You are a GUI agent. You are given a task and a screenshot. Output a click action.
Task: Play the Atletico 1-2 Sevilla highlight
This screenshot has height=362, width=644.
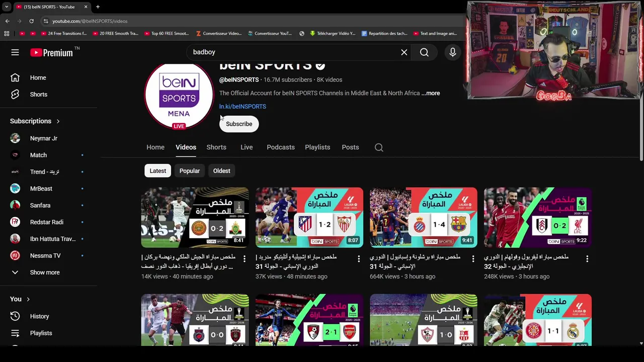(x=309, y=218)
